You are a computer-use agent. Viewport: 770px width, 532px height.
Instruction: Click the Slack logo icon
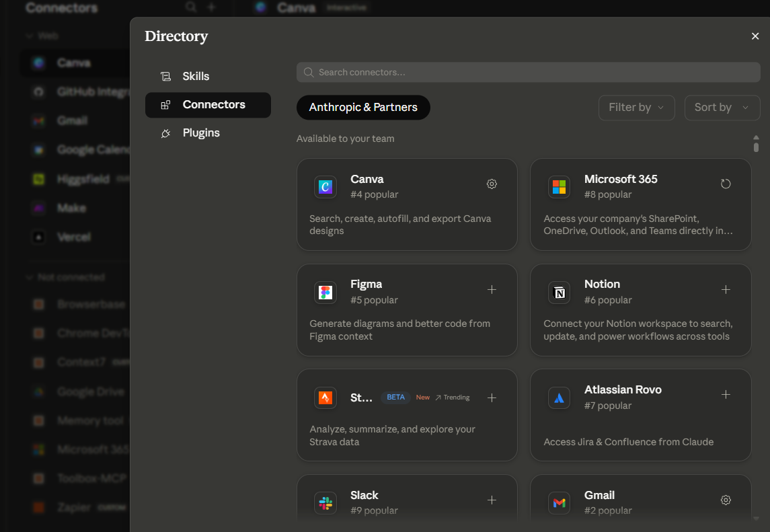pyautogui.click(x=325, y=503)
